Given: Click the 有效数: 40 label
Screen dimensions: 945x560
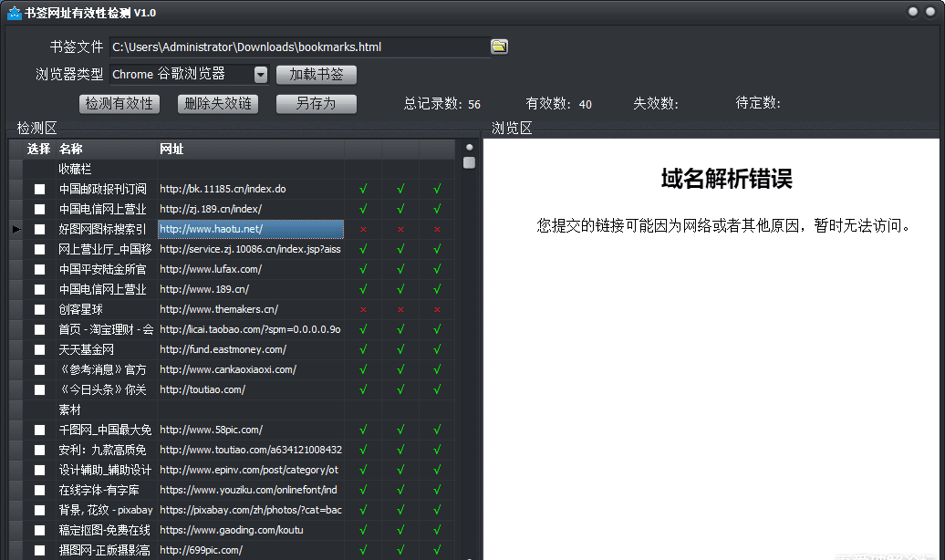Looking at the screenshot, I should [558, 104].
